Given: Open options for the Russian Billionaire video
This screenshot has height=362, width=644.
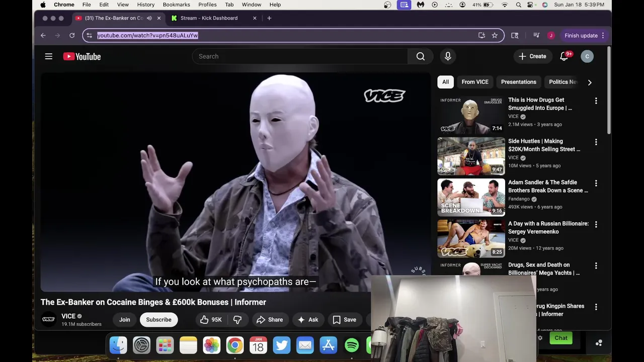Looking at the screenshot, I should coord(596,225).
